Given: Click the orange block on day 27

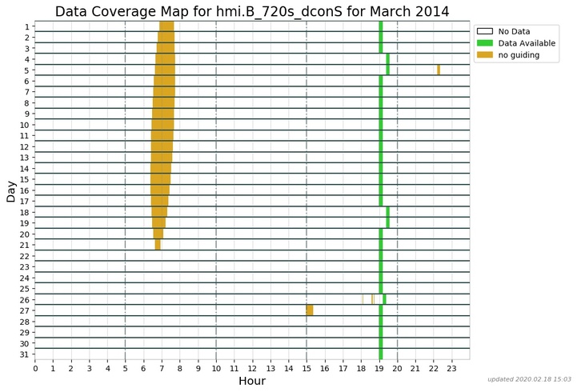Looking at the screenshot, I should [310, 310].
